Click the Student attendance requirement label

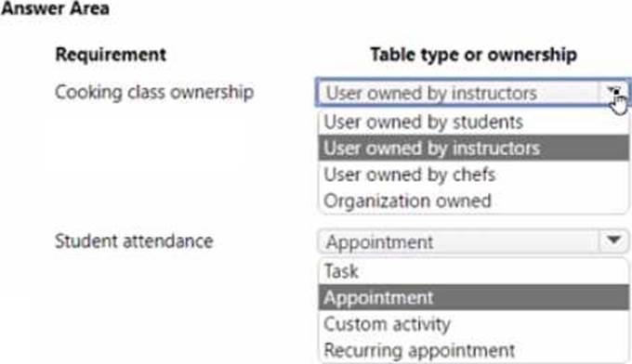click(134, 241)
